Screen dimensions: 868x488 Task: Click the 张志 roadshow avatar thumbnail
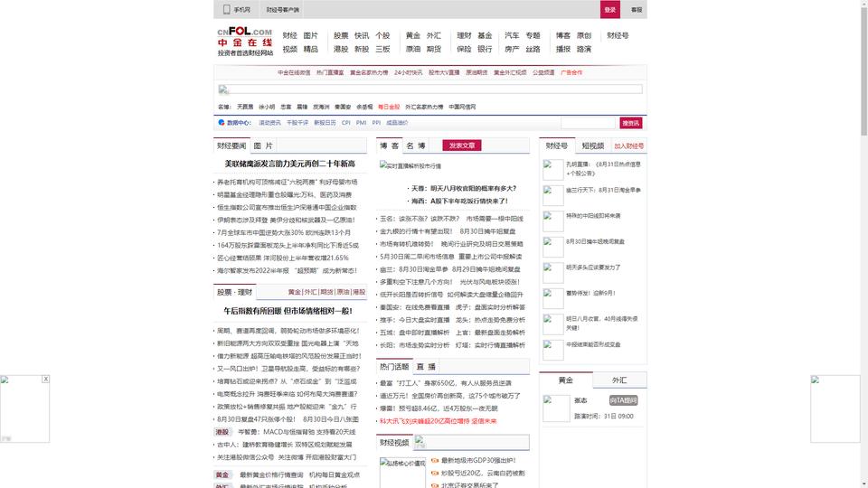coord(556,408)
